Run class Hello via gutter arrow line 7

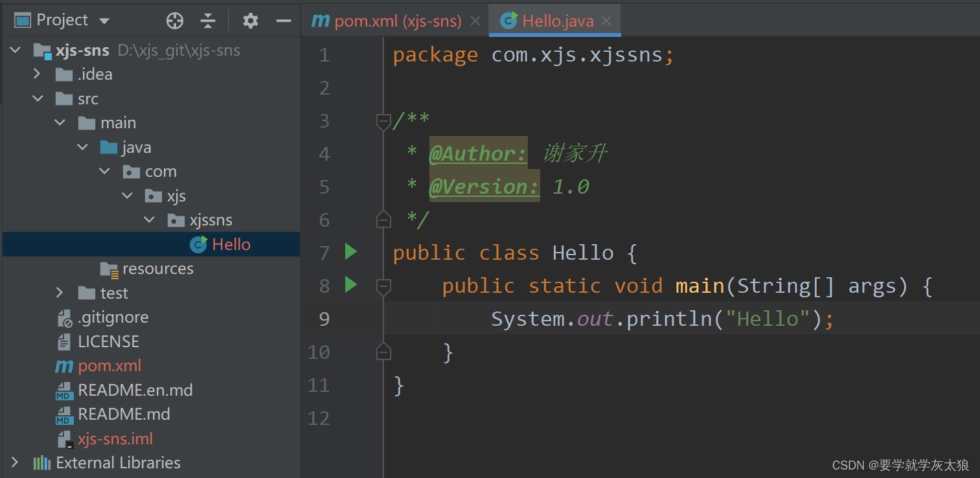tap(351, 251)
